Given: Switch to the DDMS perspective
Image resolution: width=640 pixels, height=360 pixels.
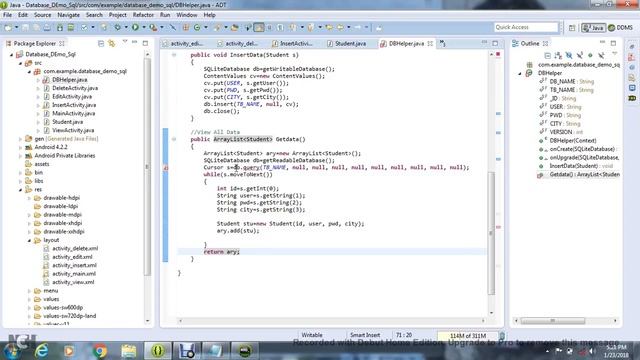Looking at the screenshot, I should [x=620, y=28].
